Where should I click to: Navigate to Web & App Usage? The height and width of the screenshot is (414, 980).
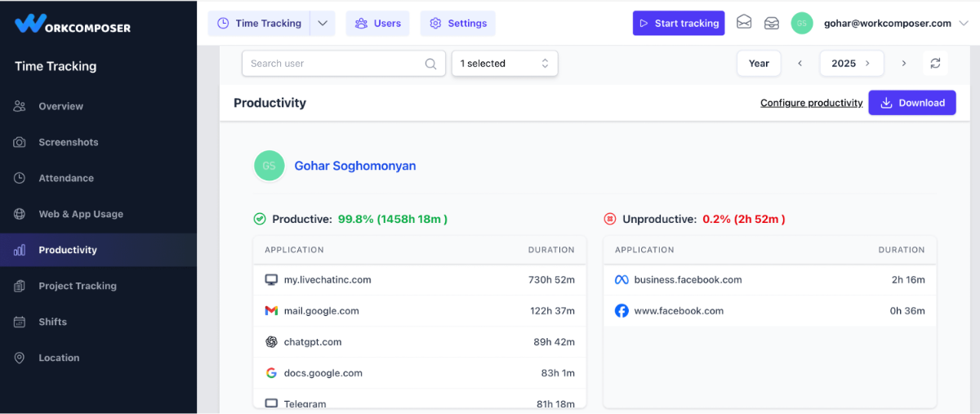[80, 214]
